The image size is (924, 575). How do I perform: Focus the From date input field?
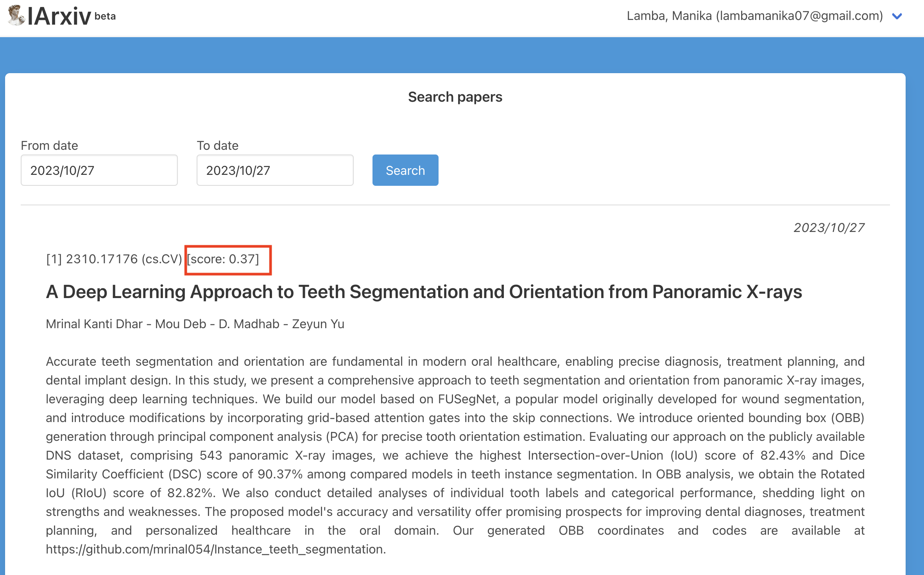[x=99, y=170]
